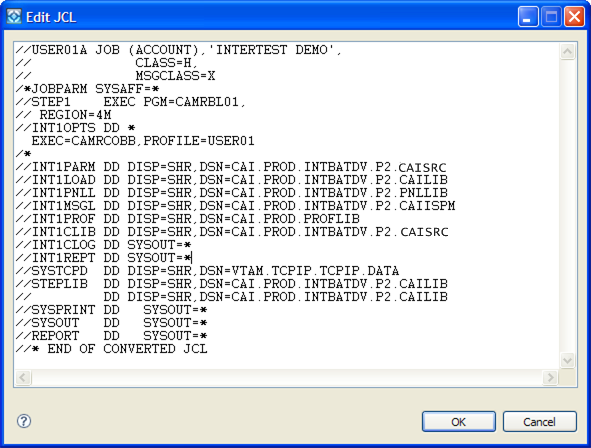The width and height of the screenshot is (591, 448).
Task: Click the OK button
Action: coord(459,421)
